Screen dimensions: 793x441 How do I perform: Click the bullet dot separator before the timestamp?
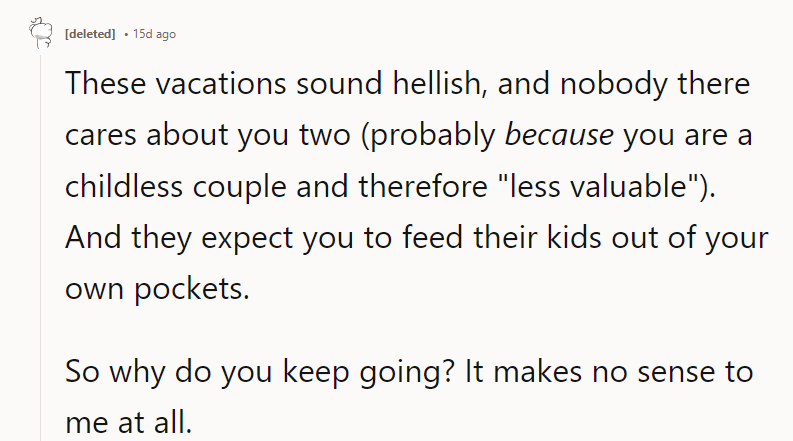[126, 34]
